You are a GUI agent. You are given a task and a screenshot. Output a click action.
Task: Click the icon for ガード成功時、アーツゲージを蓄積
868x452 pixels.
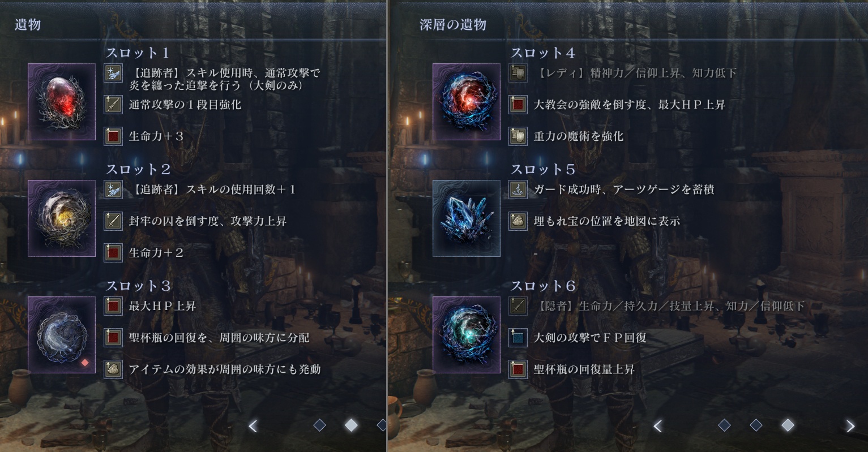click(x=518, y=190)
